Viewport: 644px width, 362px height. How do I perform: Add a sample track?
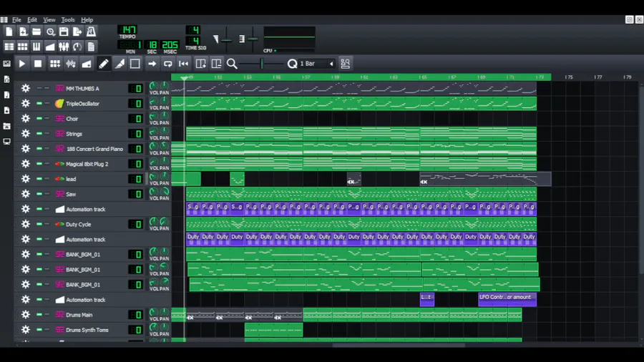point(71,64)
